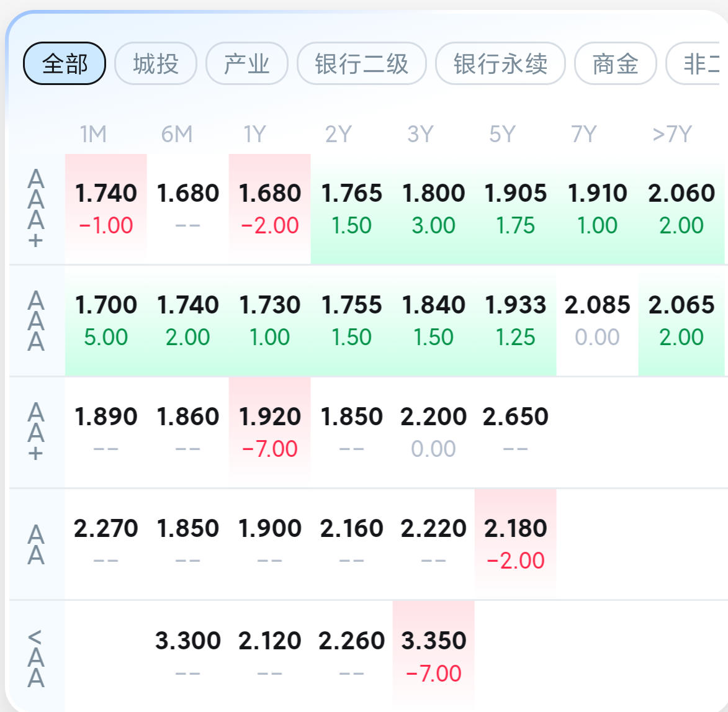Open the 产业 category tab
This screenshot has width=728, height=712.
coord(246,63)
